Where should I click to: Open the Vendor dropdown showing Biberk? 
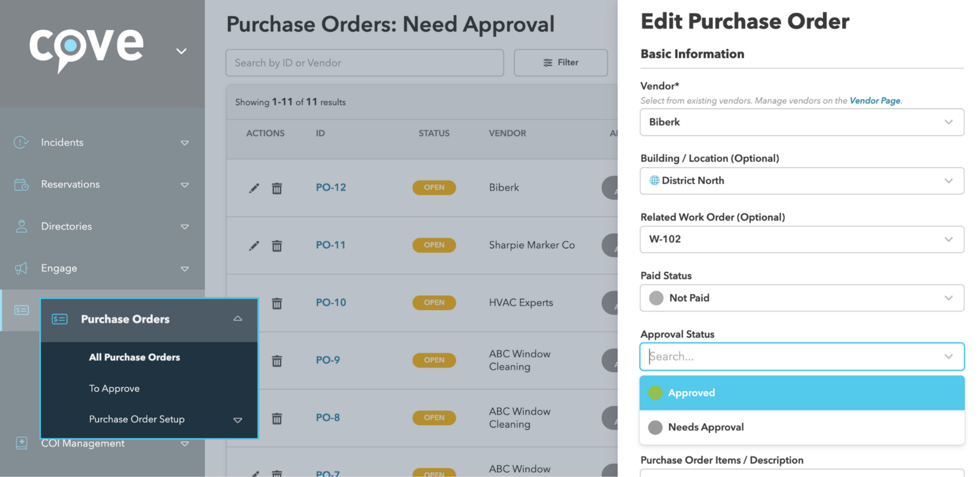pyautogui.click(x=802, y=122)
